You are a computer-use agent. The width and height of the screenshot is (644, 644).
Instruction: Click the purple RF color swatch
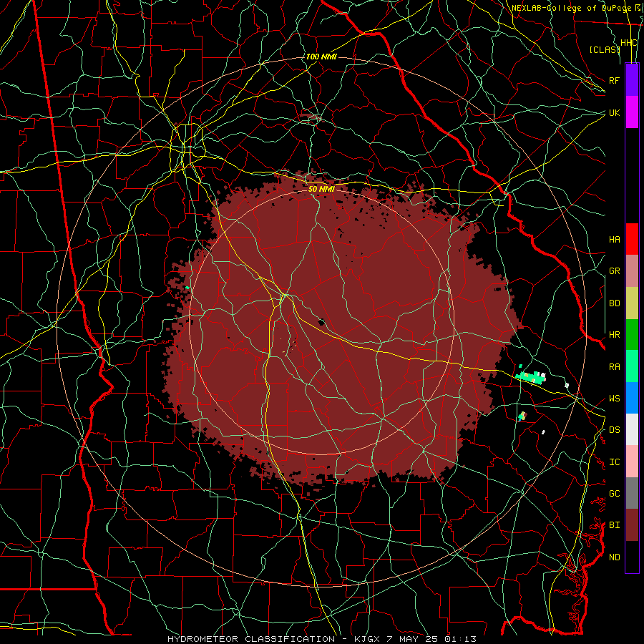tap(632, 80)
